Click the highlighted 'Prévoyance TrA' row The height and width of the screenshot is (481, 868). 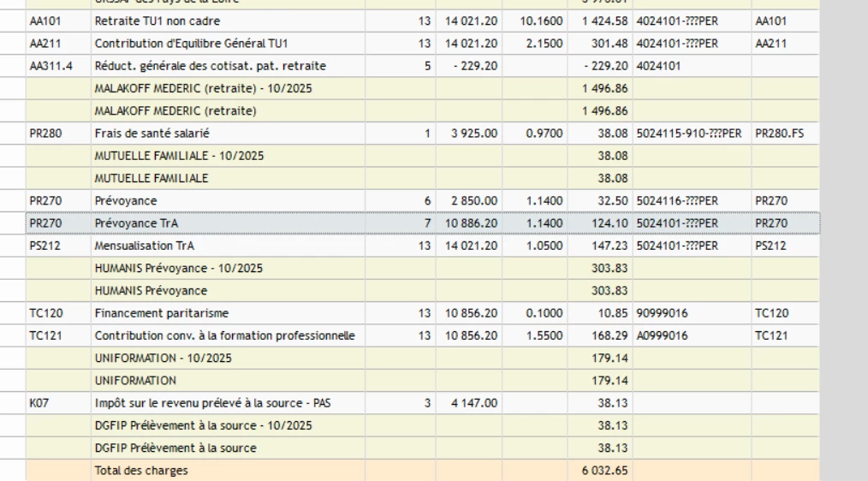[422, 223]
